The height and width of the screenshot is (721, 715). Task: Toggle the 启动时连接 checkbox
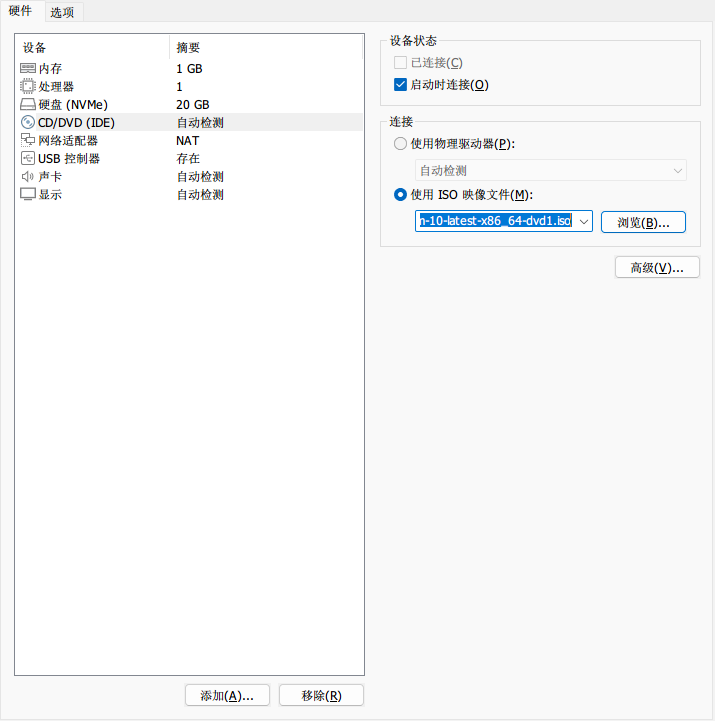pos(401,84)
